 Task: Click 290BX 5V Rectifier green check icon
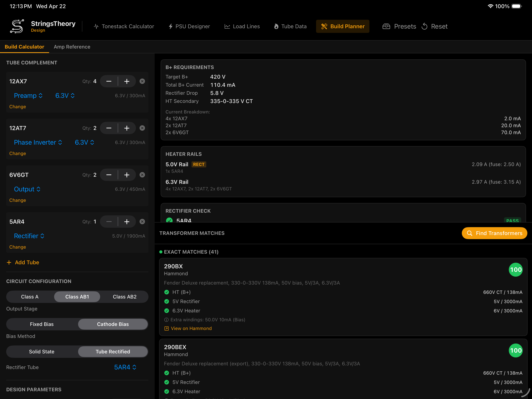[166, 301]
